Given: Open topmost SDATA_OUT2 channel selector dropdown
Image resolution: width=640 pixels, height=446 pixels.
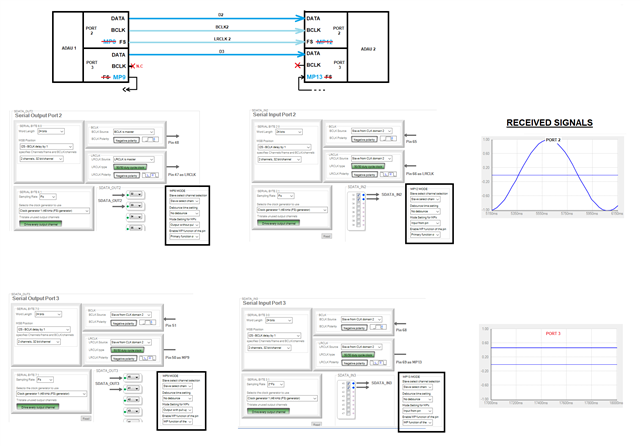Looking at the screenshot, I should coord(136,195).
